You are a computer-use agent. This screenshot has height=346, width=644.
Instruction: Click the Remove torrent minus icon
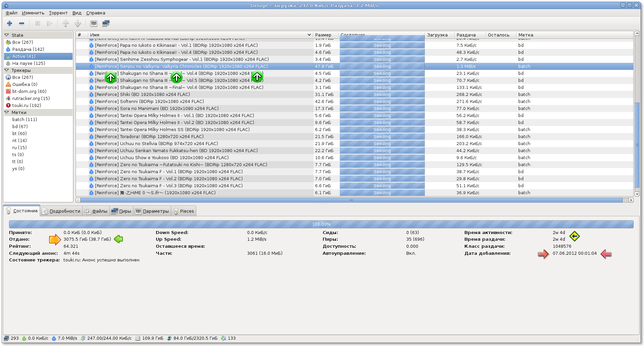pos(22,23)
